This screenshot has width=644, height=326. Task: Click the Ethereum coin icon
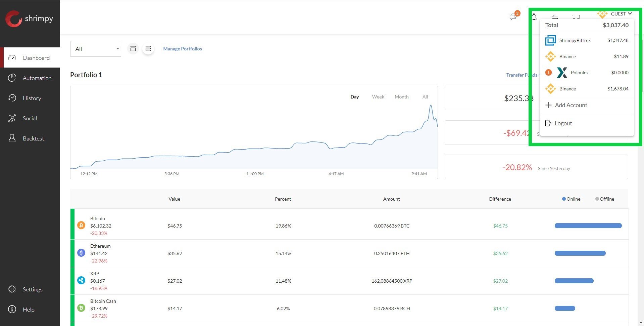point(81,253)
